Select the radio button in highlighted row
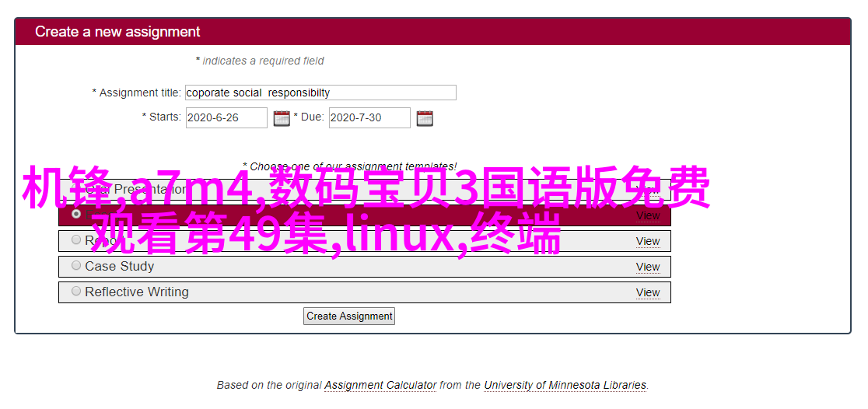 pyautogui.click(x=76, y=214)
